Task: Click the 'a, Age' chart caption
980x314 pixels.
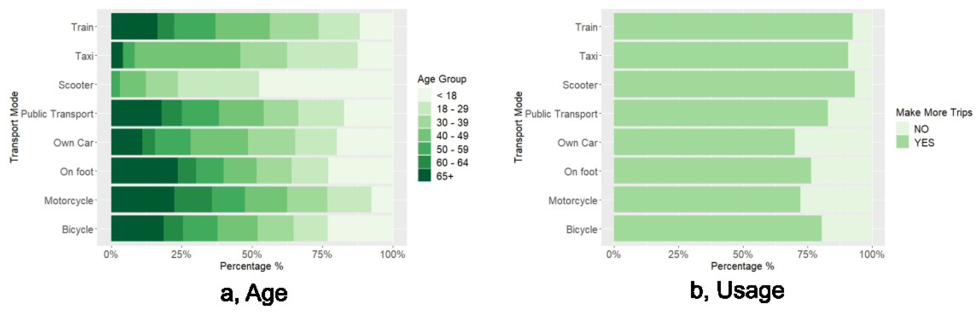Action: click(x=254, y=293)
